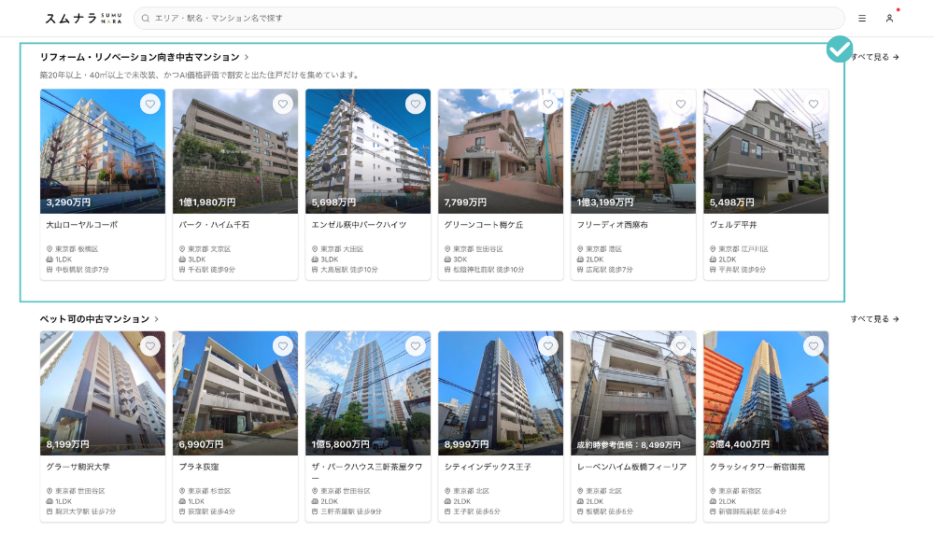Like クラッシィタワー新宿御苑 using heart icon
Screen dimensions: 934x560
pyautogui.click(x=814, y=345)
